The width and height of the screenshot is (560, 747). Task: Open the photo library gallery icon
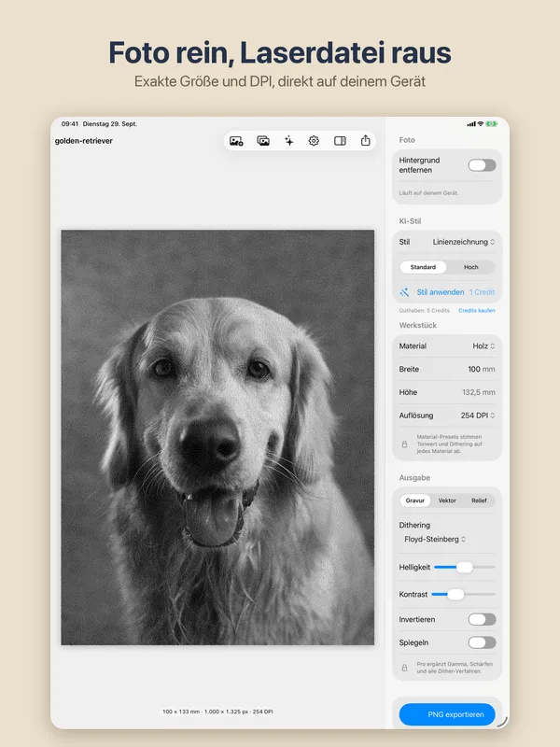[263, 141]
